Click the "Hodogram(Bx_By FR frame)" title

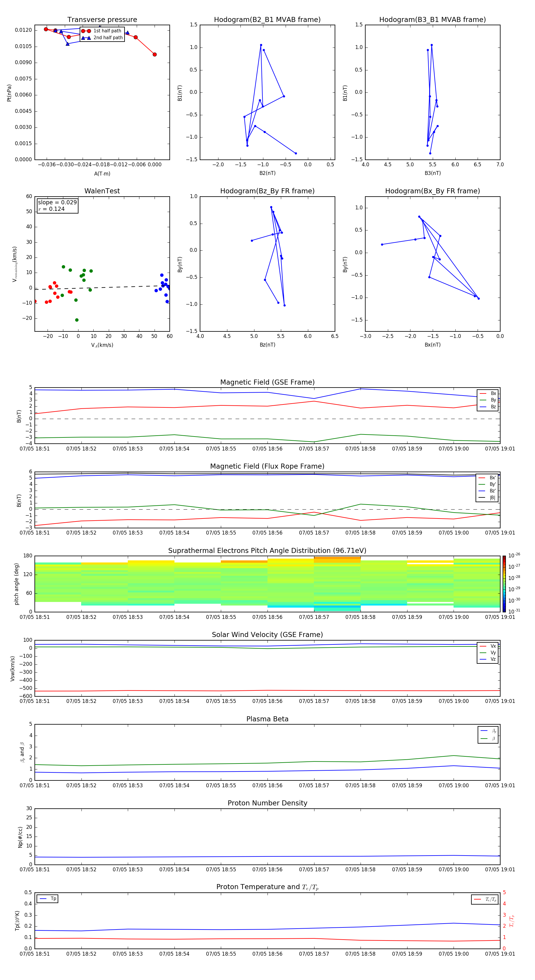[432, 191]
